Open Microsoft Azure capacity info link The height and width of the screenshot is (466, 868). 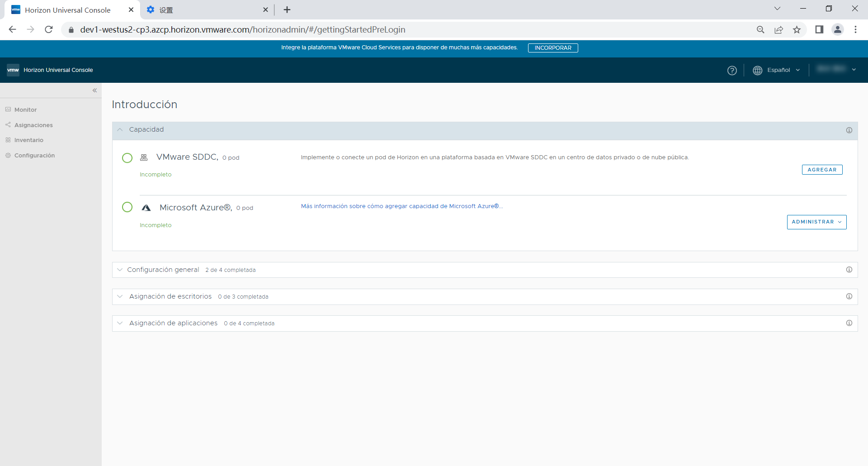click(x=402, y=206)
